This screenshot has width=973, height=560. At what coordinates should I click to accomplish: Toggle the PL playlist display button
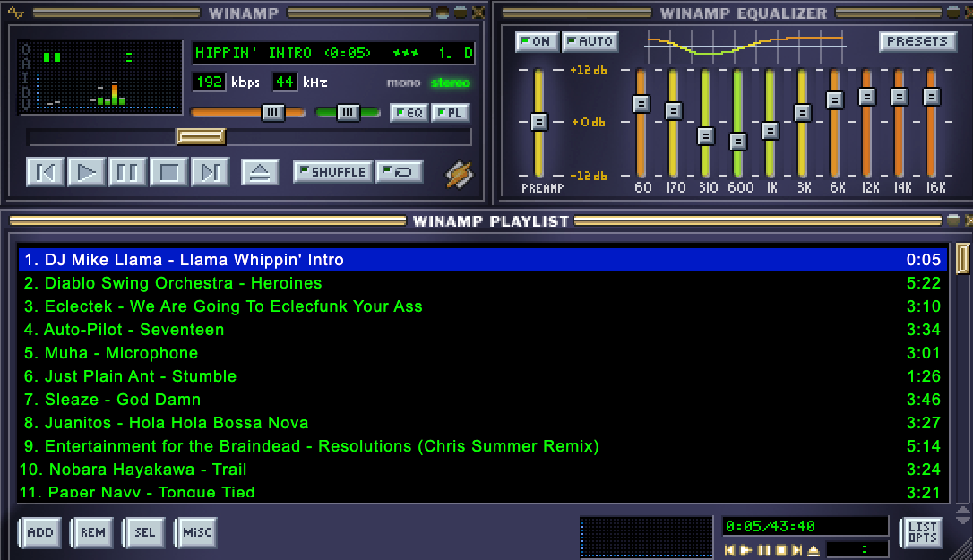point(449,112)
